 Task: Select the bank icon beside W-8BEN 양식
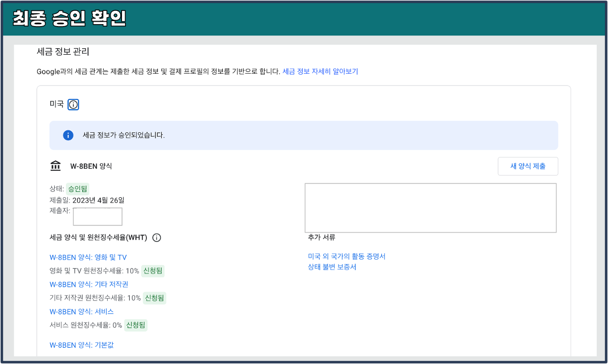point(56,166)
